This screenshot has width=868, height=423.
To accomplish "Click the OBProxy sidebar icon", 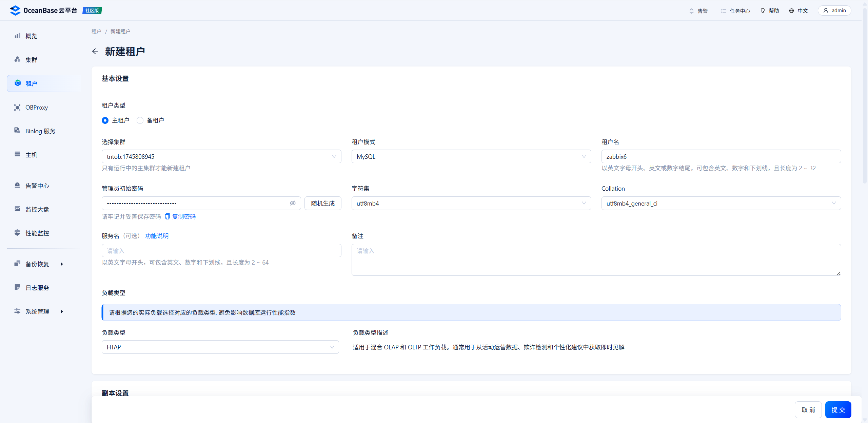I will (17, 108).
